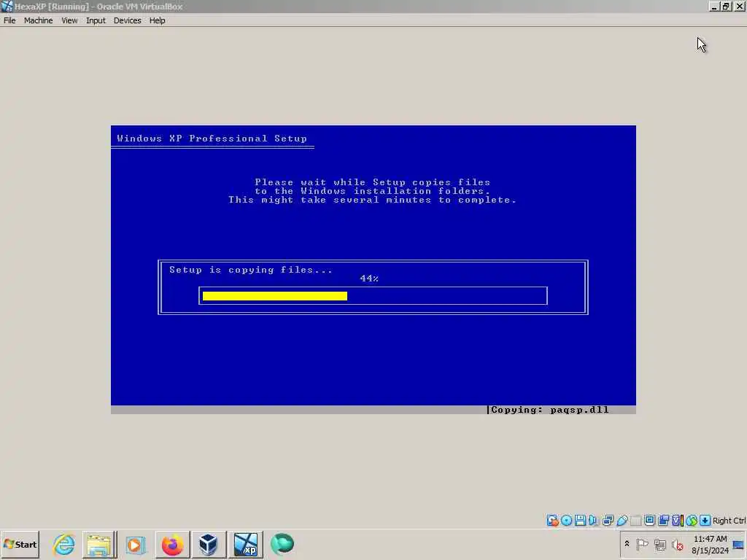The image size is (747, 560).
Task: Click the recording status icon
Action: point(663,521)
